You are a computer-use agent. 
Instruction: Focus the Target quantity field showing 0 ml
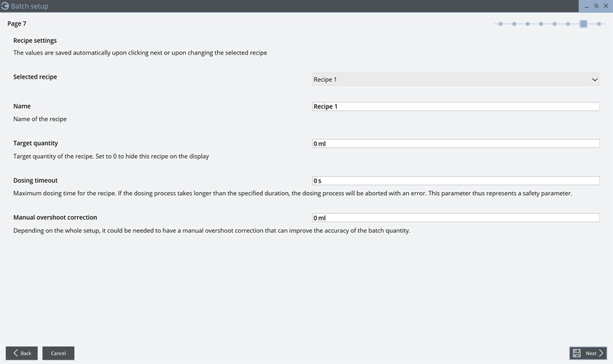(x=456, y=143)
